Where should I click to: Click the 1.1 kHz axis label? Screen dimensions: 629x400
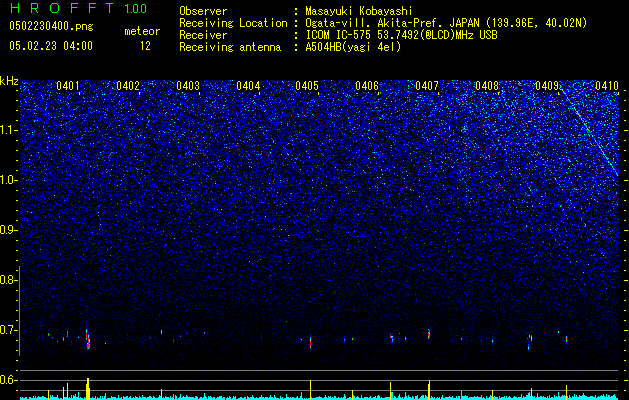[8, 130]
